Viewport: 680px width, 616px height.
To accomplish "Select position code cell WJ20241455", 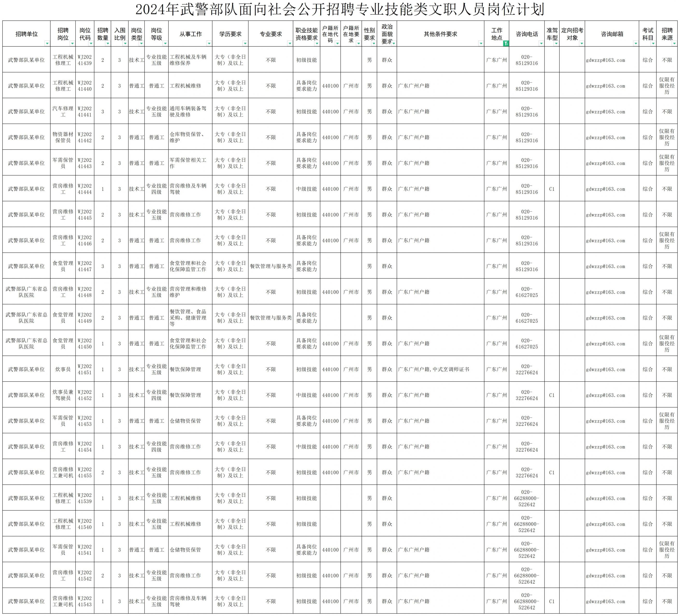I will click(85, 472).
